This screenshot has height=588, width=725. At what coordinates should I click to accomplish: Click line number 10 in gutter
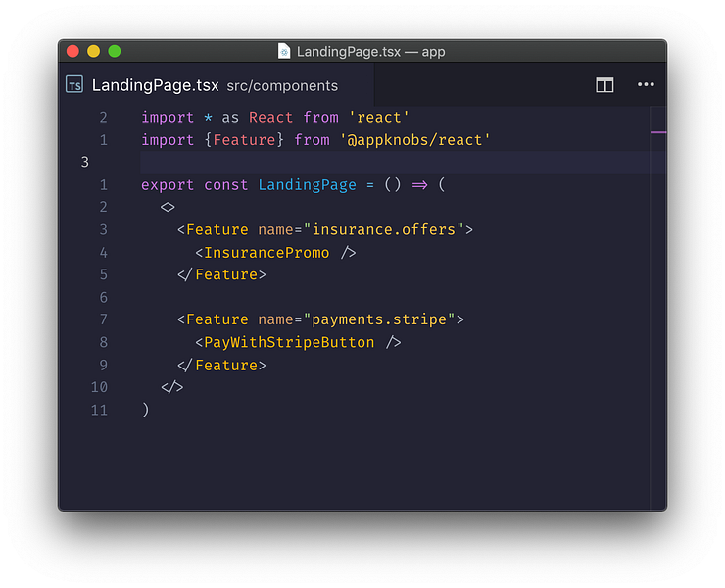coord(99,387)
